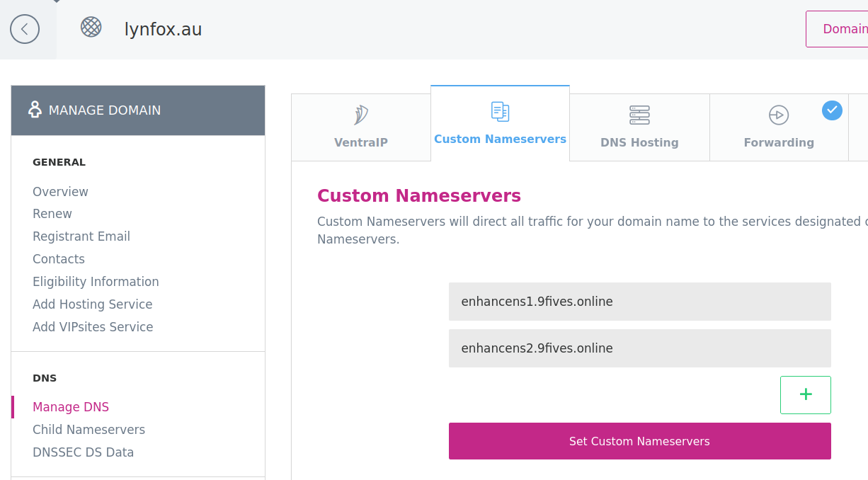868x480 pixels.
Task: Click the feather icon on the VentraIP tab
Action: (360, 113)
